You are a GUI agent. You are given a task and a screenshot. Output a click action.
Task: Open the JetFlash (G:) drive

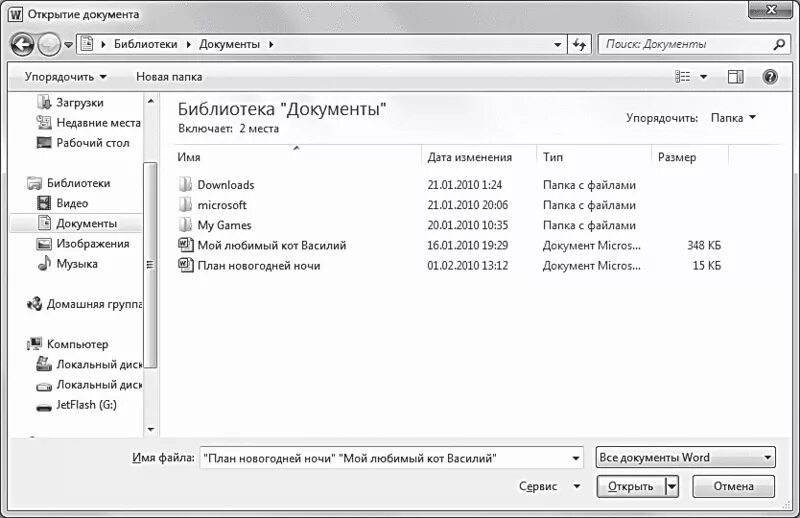77,405
